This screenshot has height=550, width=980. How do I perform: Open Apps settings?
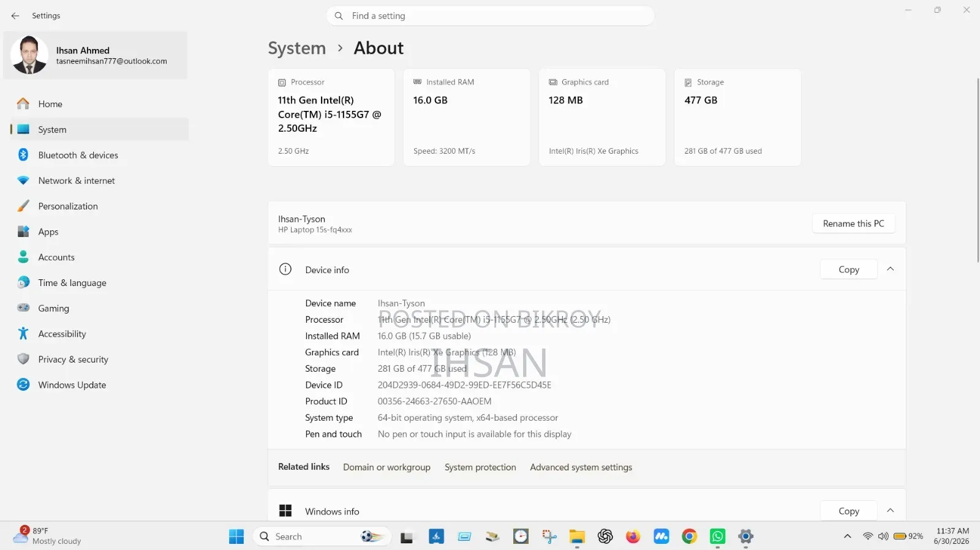(x=99, y=232)
